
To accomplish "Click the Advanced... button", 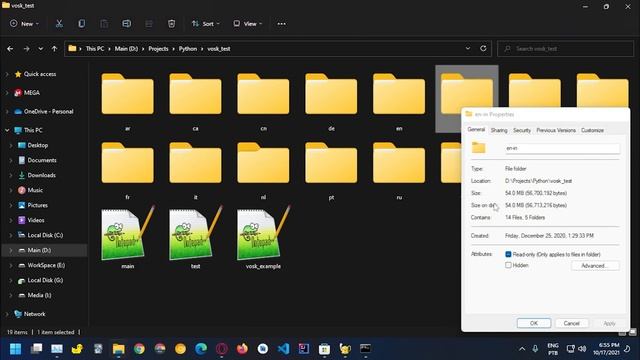I will tap(595, 266).
